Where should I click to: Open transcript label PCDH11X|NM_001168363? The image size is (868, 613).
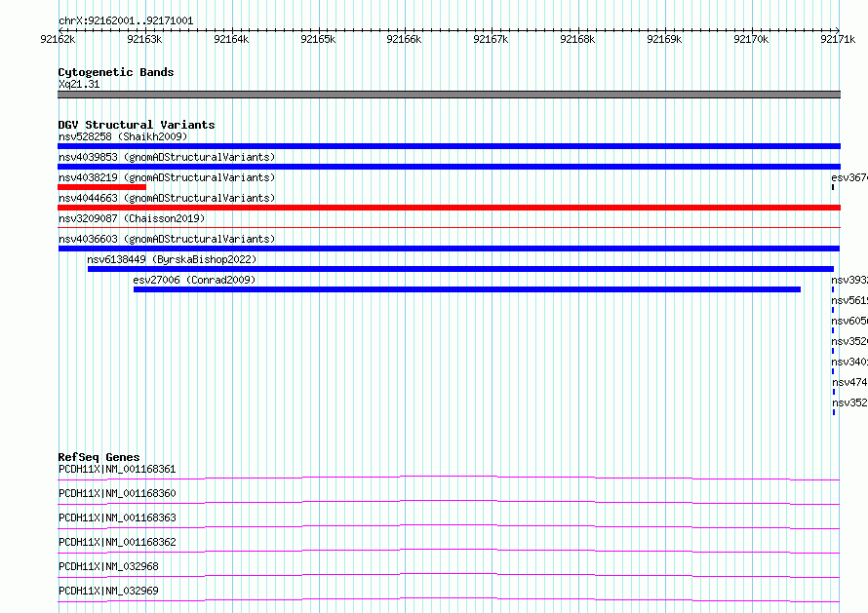click(x=117, y=517)
